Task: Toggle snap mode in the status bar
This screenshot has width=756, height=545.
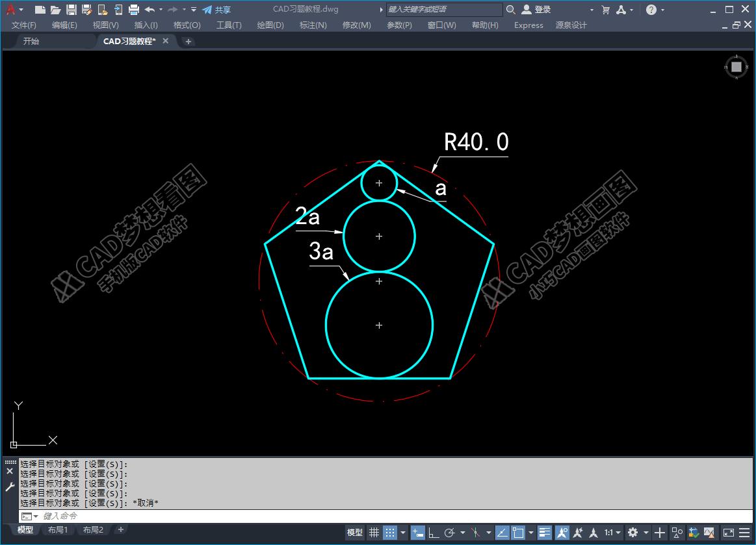Action: (391, 532)
